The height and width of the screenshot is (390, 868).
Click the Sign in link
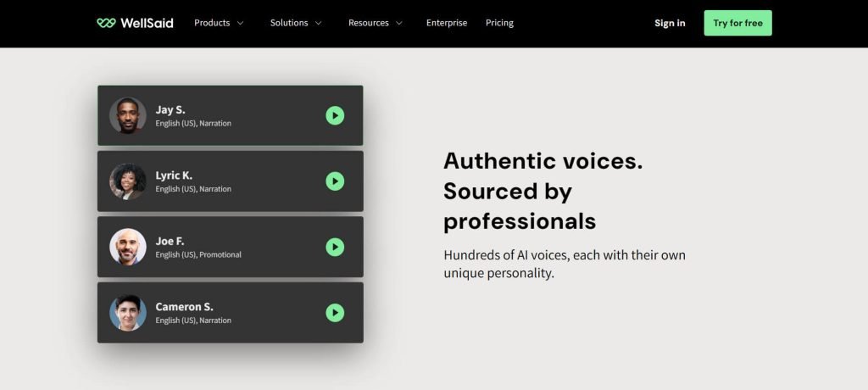(x=670, y=23)
